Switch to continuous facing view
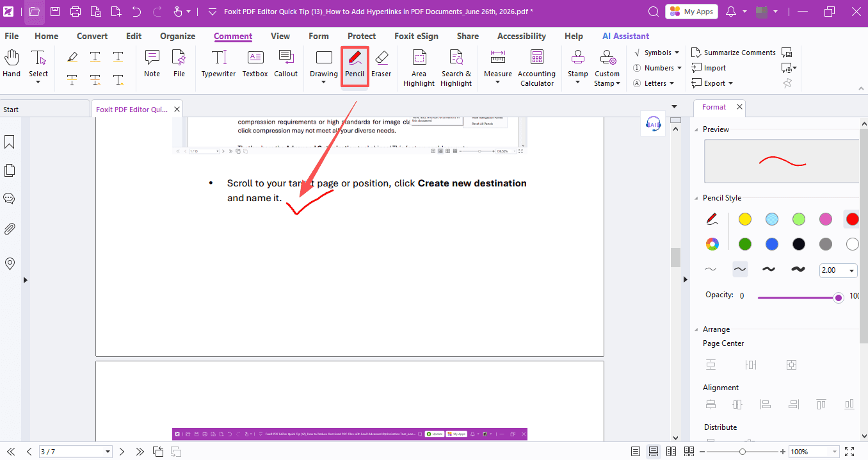The image size is (868, 460). click(x=689, y=452)
